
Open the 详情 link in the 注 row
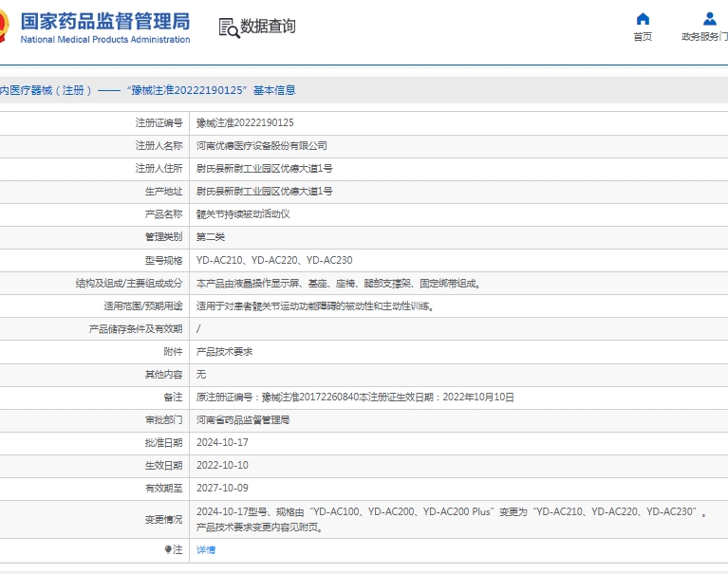coord(205,550)
